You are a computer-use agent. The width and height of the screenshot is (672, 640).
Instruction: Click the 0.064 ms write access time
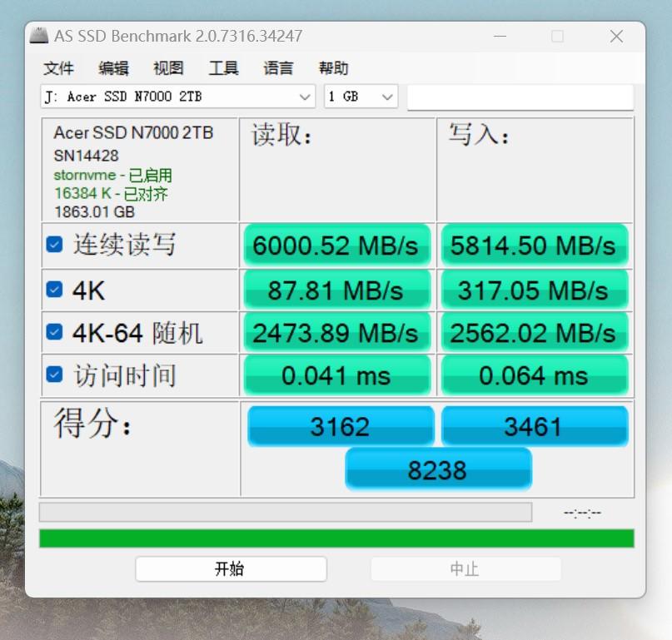click(535, 375)
